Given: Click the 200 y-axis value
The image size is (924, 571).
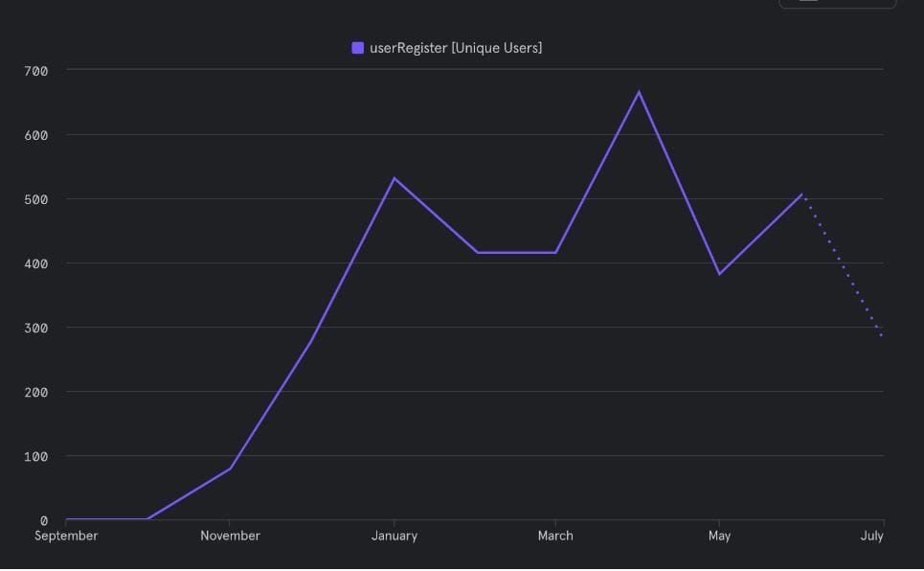Looking at the screenshot, I should pos(36,393).
